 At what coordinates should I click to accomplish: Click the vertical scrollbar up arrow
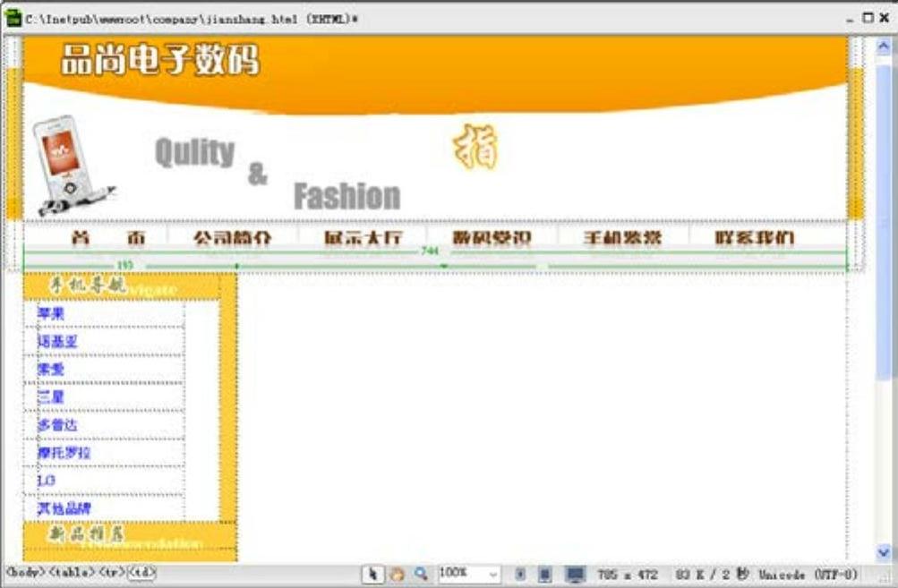coord(884,46)
